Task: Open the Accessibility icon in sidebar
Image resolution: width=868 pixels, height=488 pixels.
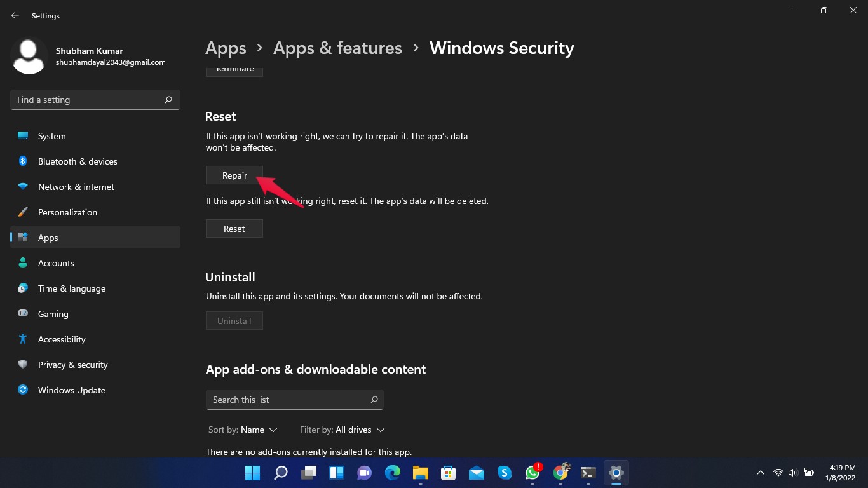Action: click(23, 339)
